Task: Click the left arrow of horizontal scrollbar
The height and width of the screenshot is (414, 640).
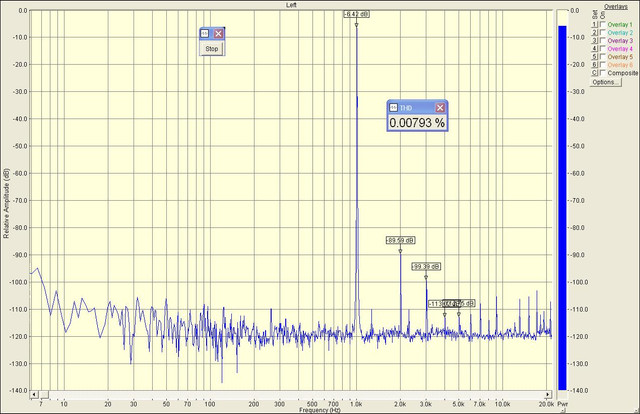Action: 34,394
